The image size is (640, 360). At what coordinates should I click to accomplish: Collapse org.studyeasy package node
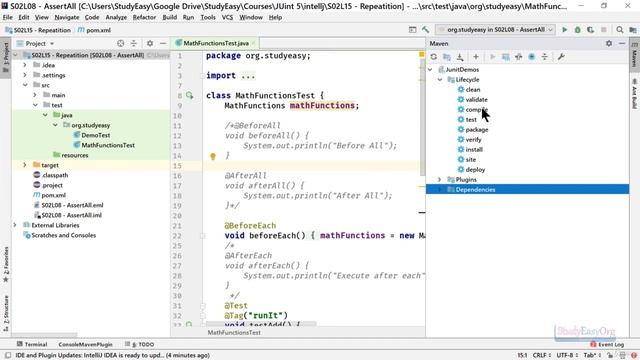click(55, 125)
